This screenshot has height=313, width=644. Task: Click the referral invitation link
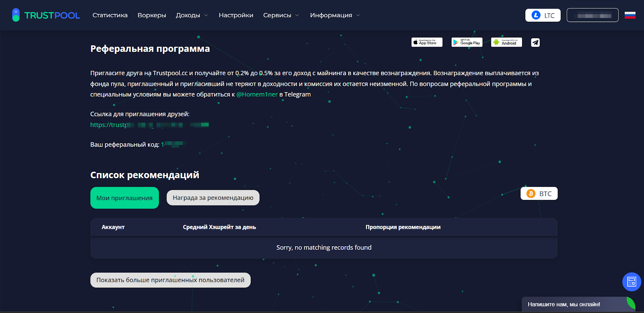tap(149, 125)
